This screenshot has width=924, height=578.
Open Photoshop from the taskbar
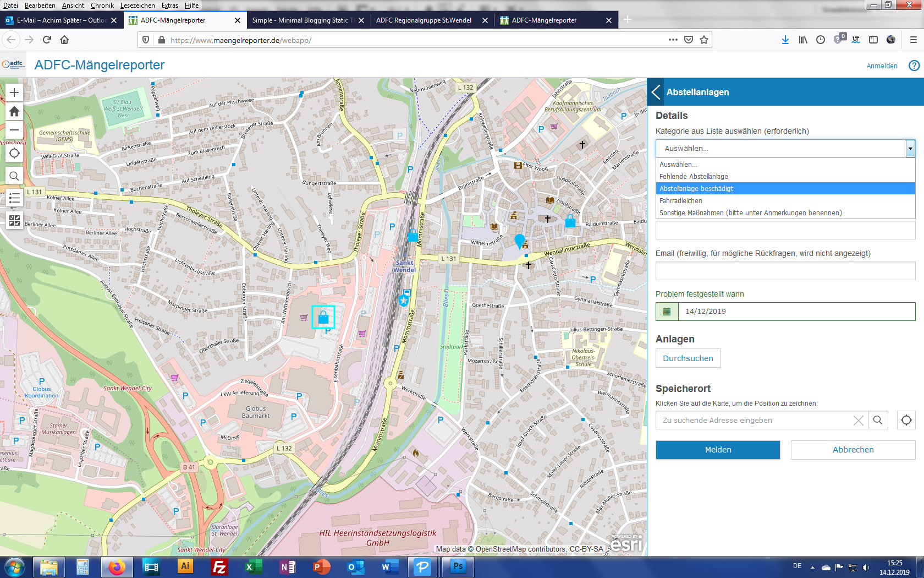coord(458,567)
